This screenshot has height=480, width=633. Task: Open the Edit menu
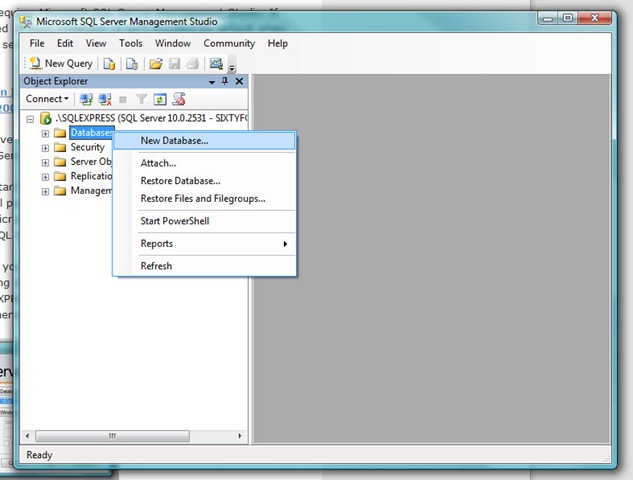coord(65,44)
